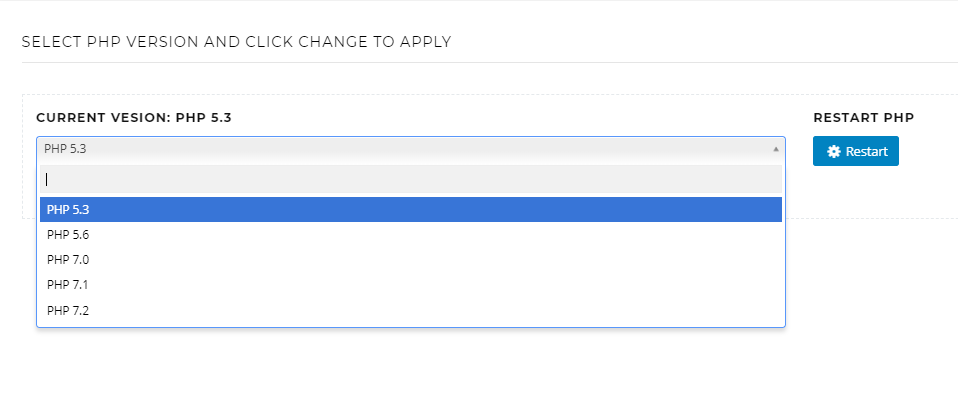This screenshot has height=398, width=958.
Task: Click the blue Restart button
Action: [x=855, y=151]
